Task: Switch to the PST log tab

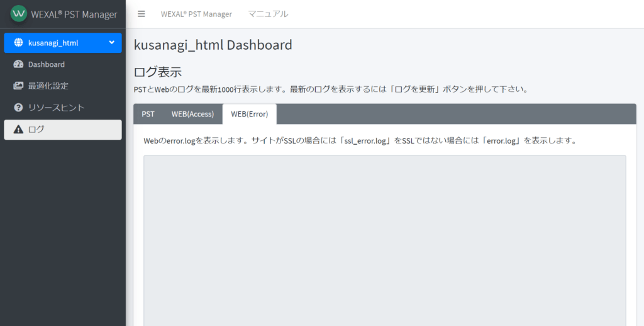Action: coord(148,114)
